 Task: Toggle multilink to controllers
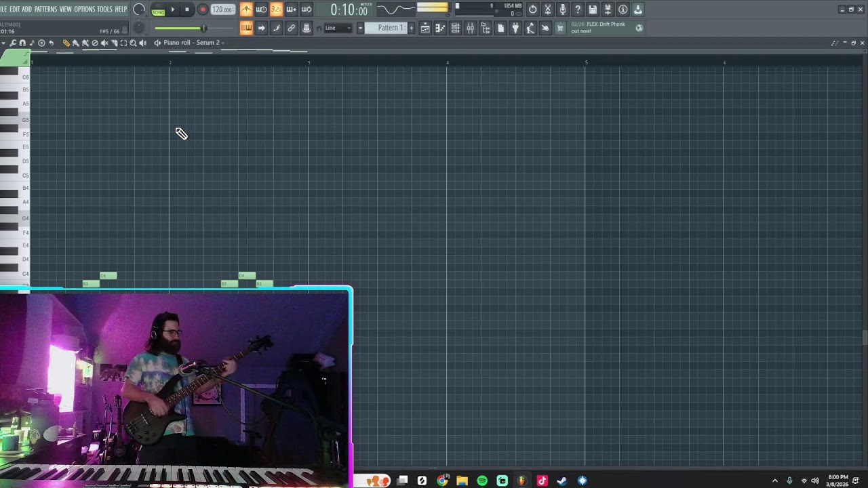coord(307,28)
